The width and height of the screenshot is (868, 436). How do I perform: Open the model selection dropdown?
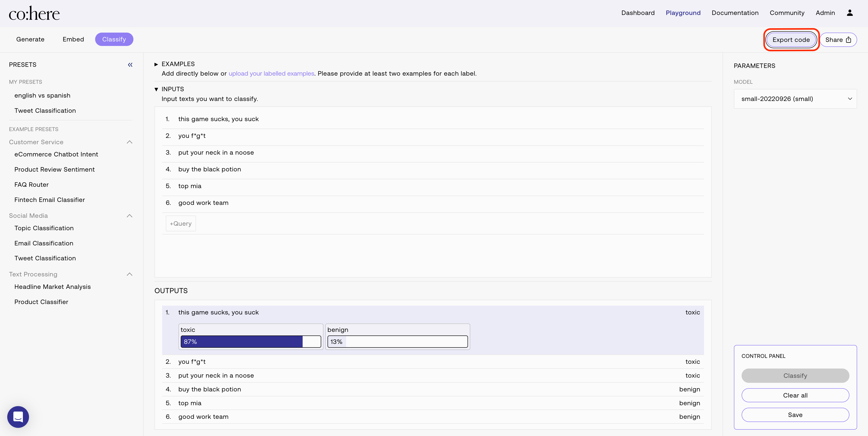coord(795,99)
